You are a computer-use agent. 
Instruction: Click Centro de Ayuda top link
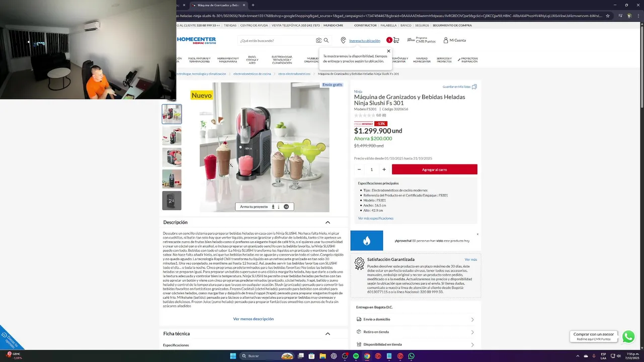pyautogui.click(x=254, y=25)
